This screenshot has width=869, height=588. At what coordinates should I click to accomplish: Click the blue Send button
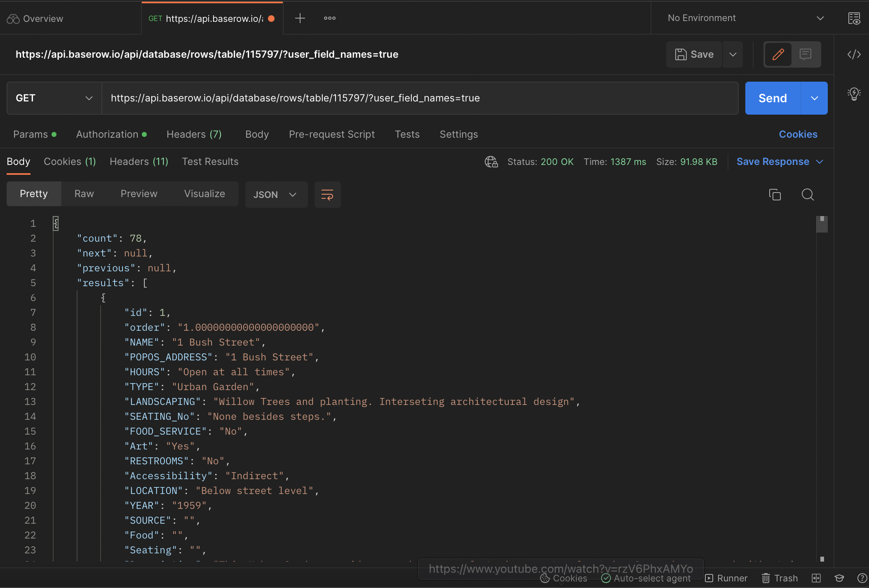point(773,98)
